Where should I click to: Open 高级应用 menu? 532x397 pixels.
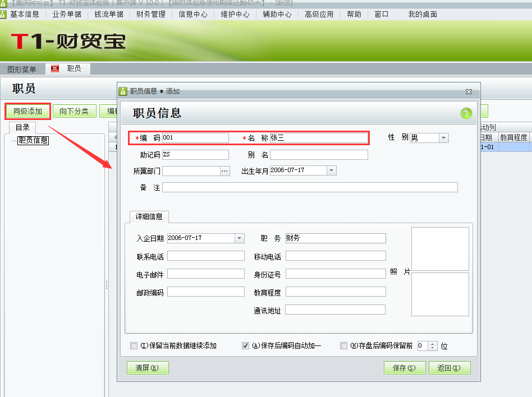click(x=319, y=14)
